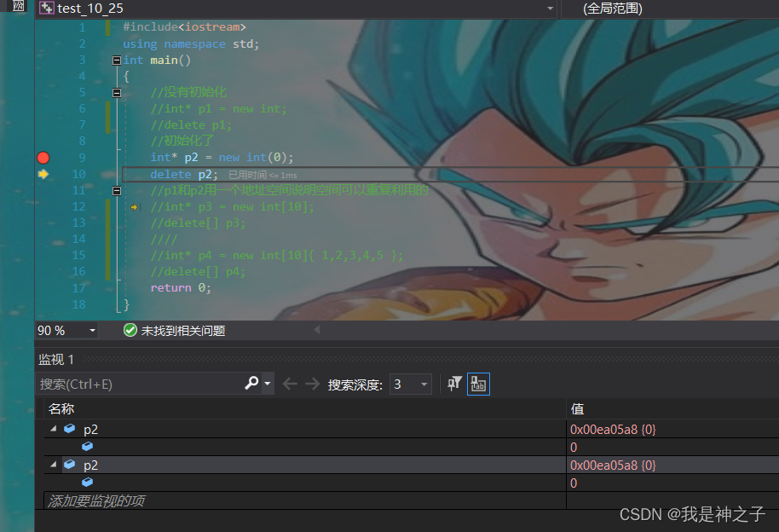Collapse the comment block fold on line 11

pyautogui.click(x=117, y=191)
